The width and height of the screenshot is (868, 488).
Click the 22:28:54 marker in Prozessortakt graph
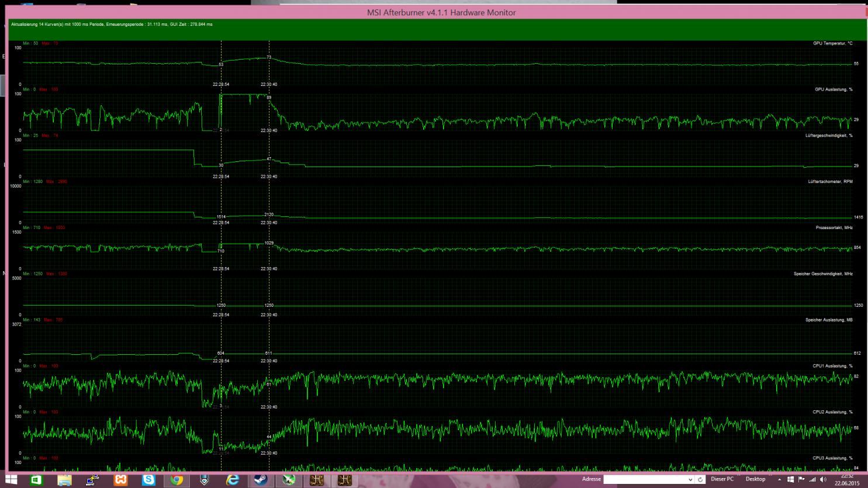220,269
